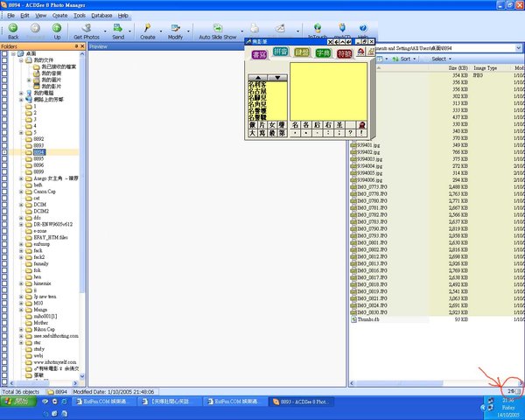Image resolution: width=525 pixels, height=420 pixels.
Task: Click the Send toolbar icon
Action: click(x=118, y=28)
